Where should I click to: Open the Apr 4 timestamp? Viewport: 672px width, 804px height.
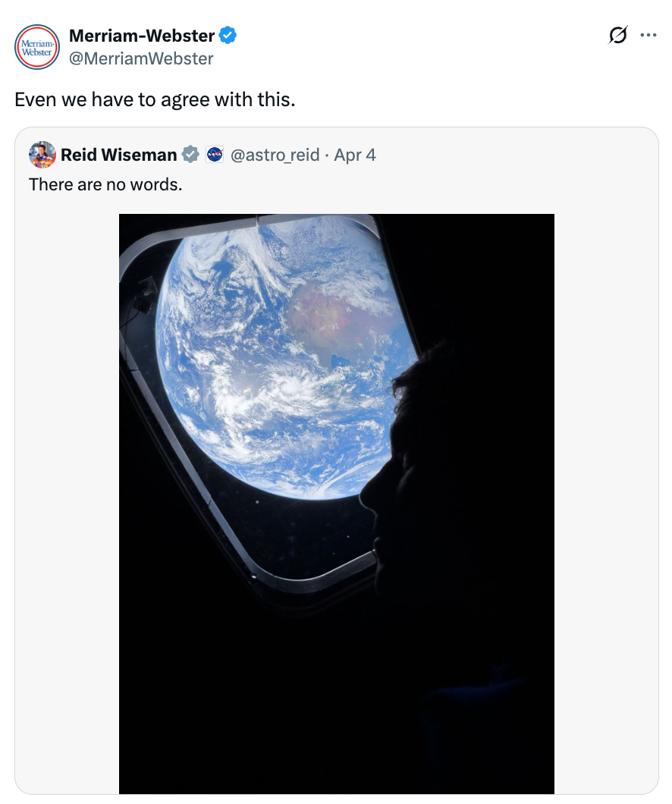[x=355, y=155]
